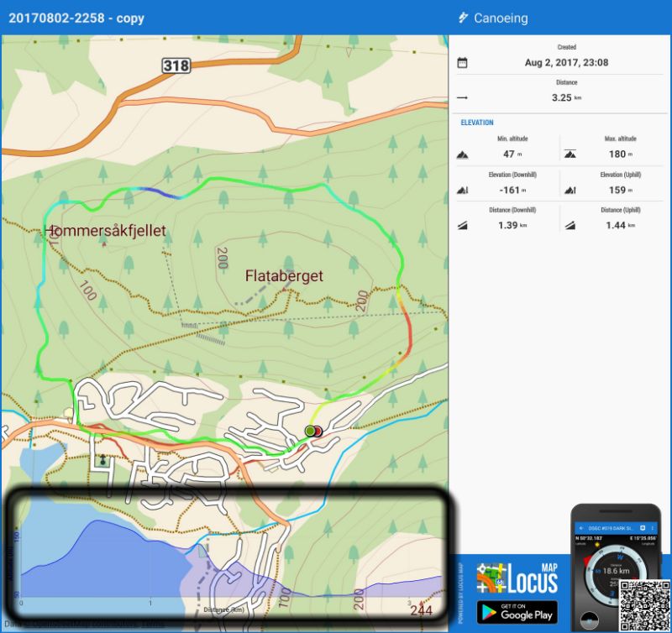Click the Canoeing activity icon

click(463, 18)
